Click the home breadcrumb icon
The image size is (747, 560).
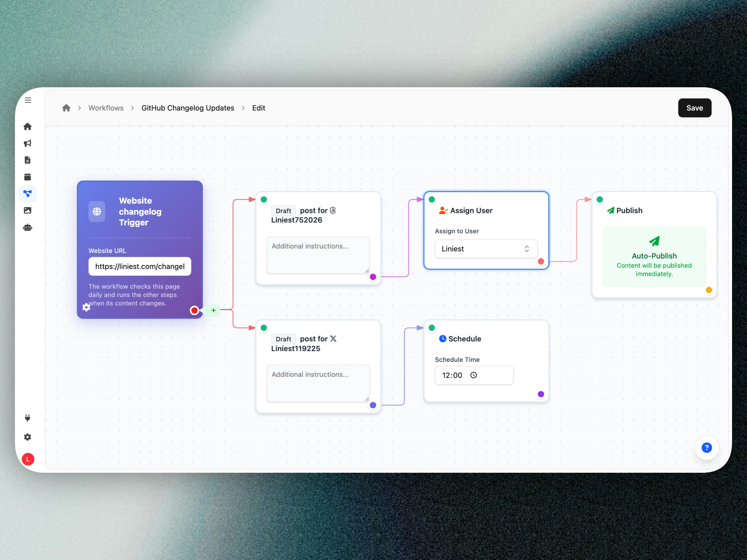(x=66, y=108)
